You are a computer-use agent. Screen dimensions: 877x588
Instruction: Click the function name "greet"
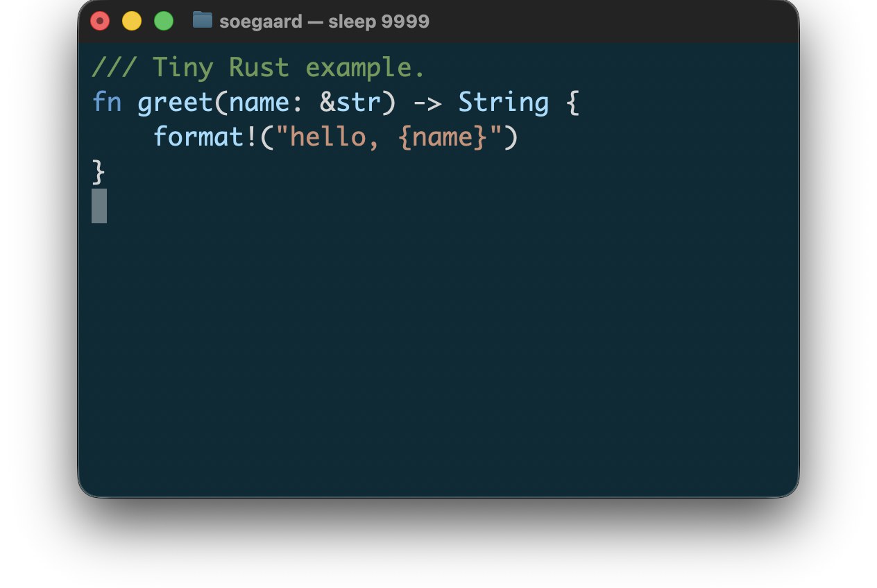tap(175, 103)
